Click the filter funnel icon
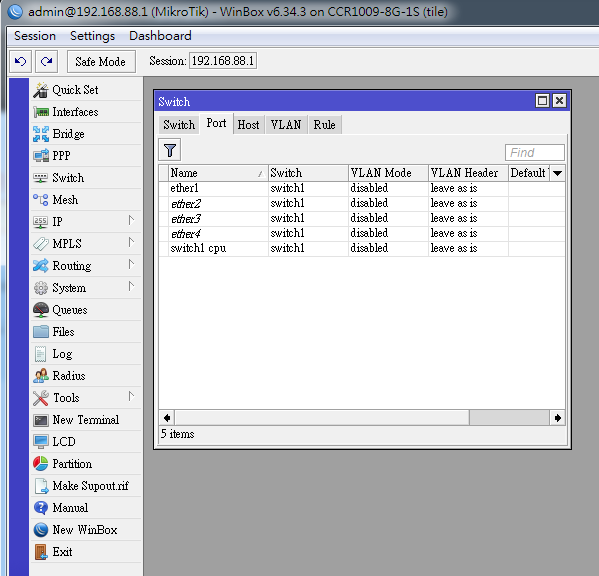 pos(170,150)
